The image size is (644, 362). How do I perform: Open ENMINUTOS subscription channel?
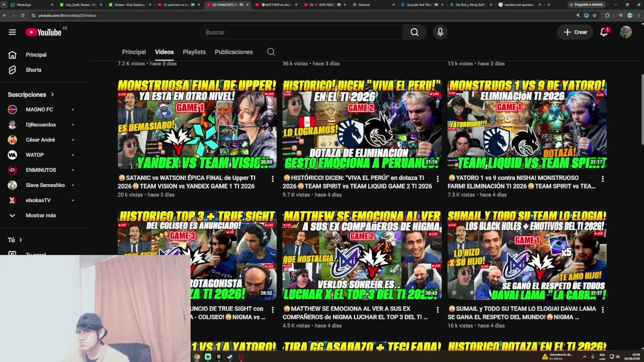click(x=41, y=170)
